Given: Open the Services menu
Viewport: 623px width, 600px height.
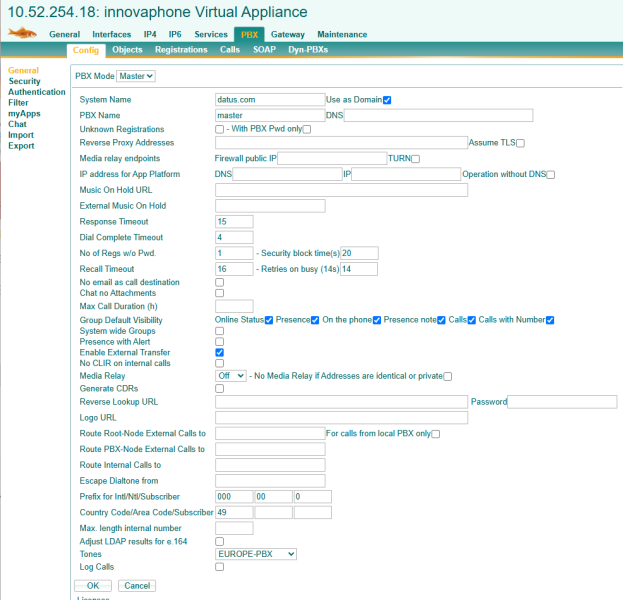Looking at the screenshot, I should [211, 35].
